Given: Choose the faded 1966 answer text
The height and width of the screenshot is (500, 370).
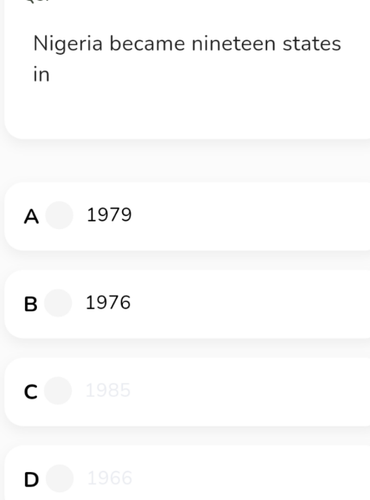Looking at the screenshot, I should click(109, 478).
